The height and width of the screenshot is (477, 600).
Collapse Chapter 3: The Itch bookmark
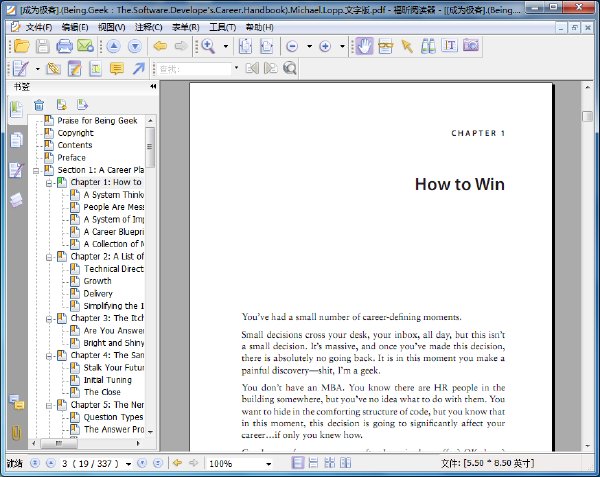click(49, 319)
